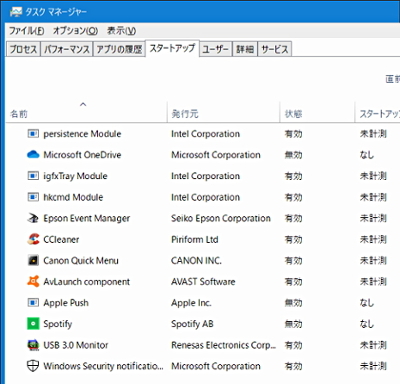This screenshot has height=384, width=400.
Task: Select the USB 3.0 Monitor name text
Action: click(76, 345)
